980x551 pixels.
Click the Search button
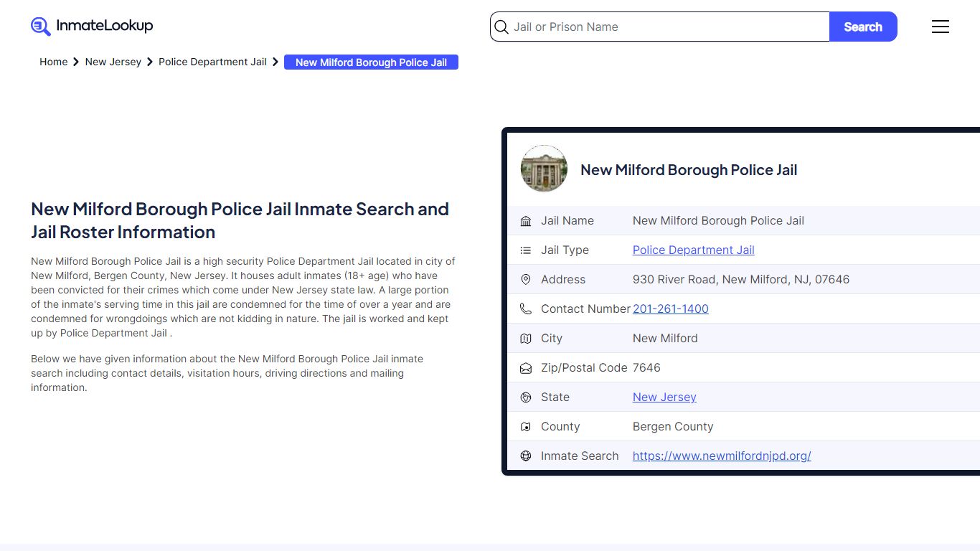click(863, 27)
